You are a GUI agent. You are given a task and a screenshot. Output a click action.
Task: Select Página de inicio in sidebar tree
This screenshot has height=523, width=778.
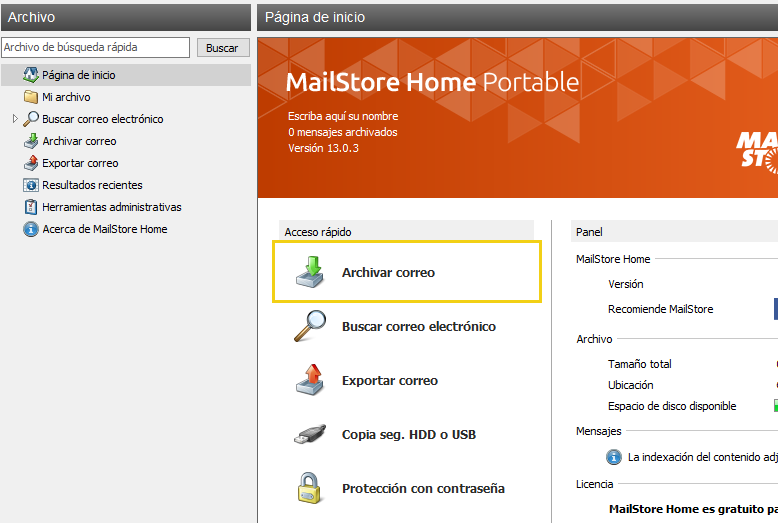(126, 75)
